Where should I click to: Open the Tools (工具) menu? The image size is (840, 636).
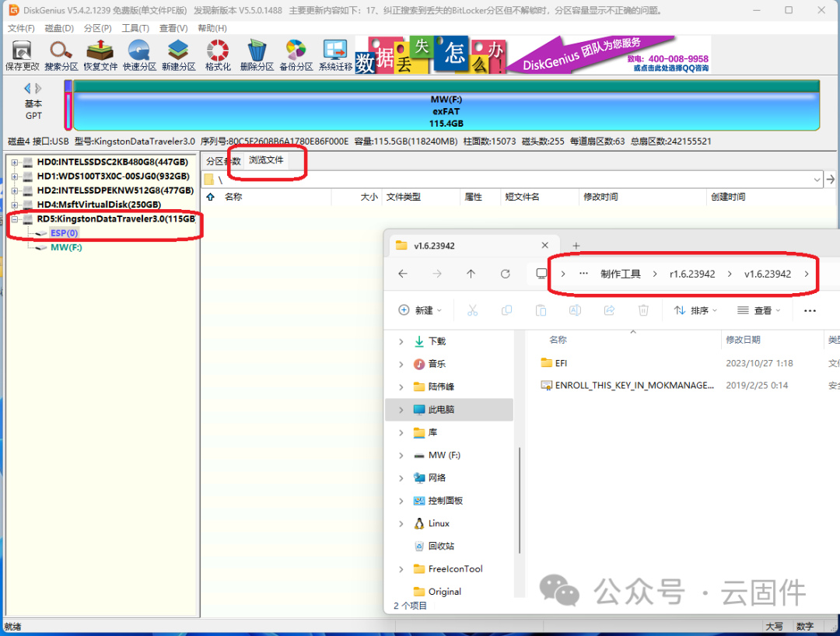click(135, 28)
